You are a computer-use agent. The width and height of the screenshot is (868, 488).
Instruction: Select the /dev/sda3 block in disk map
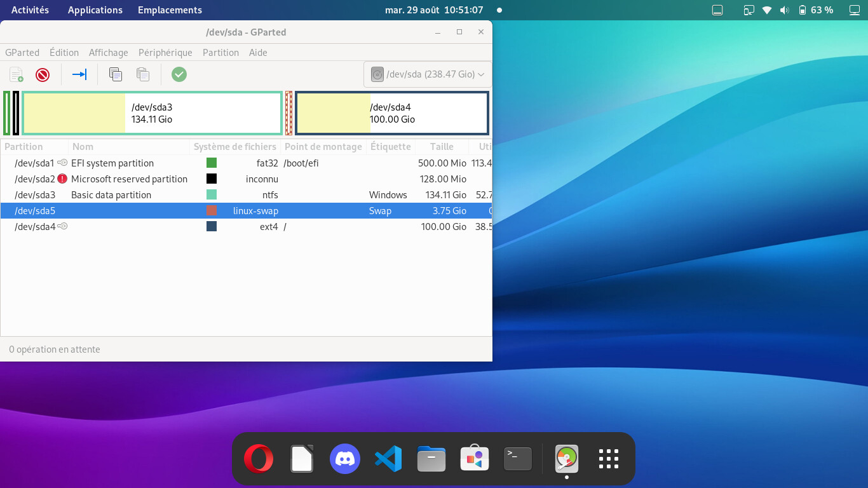coord(153,113)
